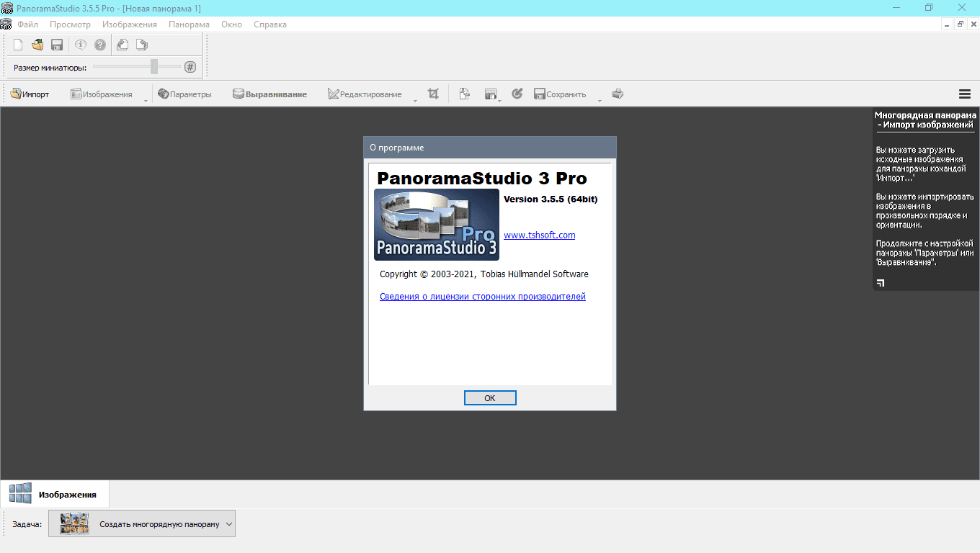Click the Выравнивание toolbar button
The height and width of the screenshot is (553, 980).
click(x=269, y=94)
